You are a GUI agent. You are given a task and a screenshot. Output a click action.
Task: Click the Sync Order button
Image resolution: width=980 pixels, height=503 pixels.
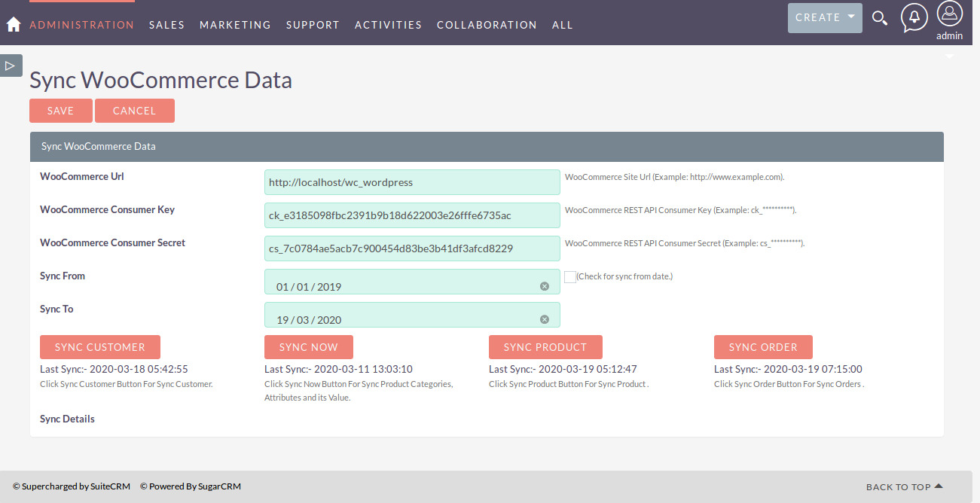pos(763,347)
